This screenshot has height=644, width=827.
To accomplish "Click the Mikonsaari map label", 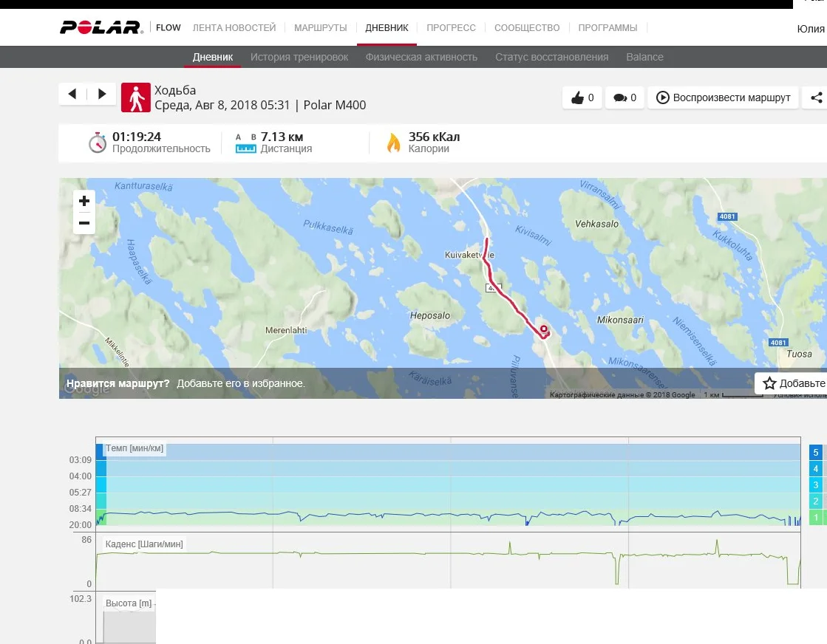I will [x=620, y=320].
